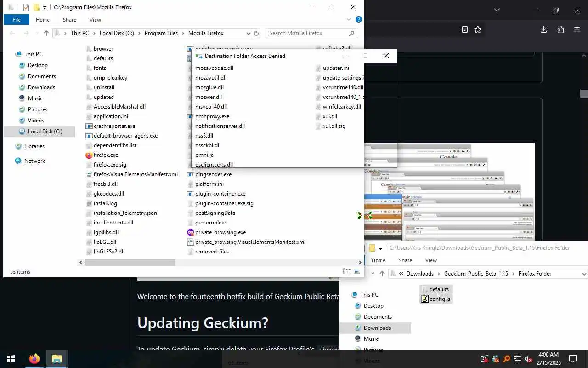Select the install.log file

pyautogui.click(x=102, y=203)
